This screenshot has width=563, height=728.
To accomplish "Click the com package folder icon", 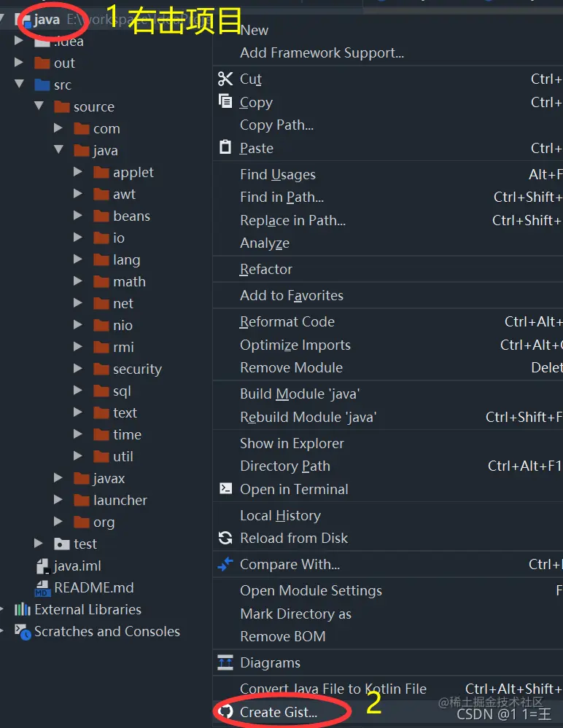I will 81,128.
